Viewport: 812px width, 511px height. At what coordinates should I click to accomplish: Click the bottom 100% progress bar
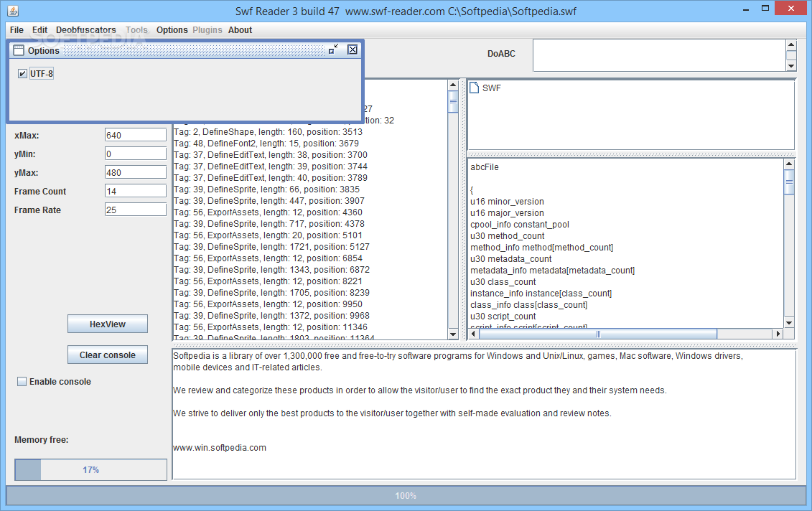click(x=406, y=495)
